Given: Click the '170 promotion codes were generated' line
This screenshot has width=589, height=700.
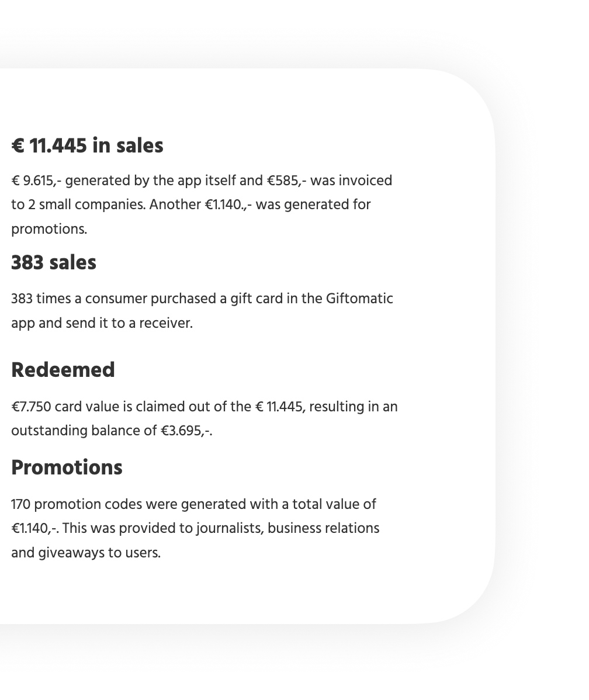Looking at the screenshot, I should click(x=194, y=504).
